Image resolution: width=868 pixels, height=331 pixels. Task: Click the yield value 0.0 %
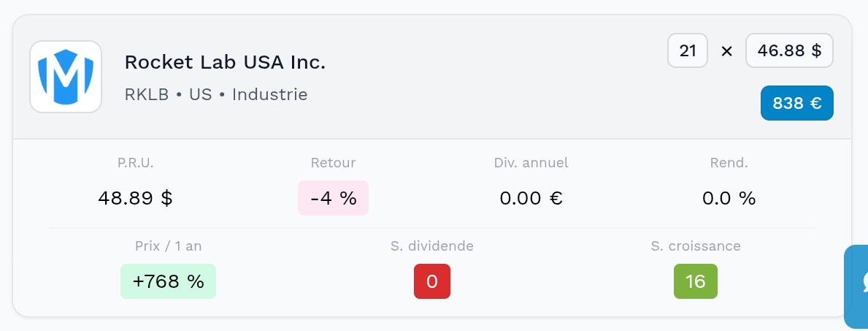point(729,198)
